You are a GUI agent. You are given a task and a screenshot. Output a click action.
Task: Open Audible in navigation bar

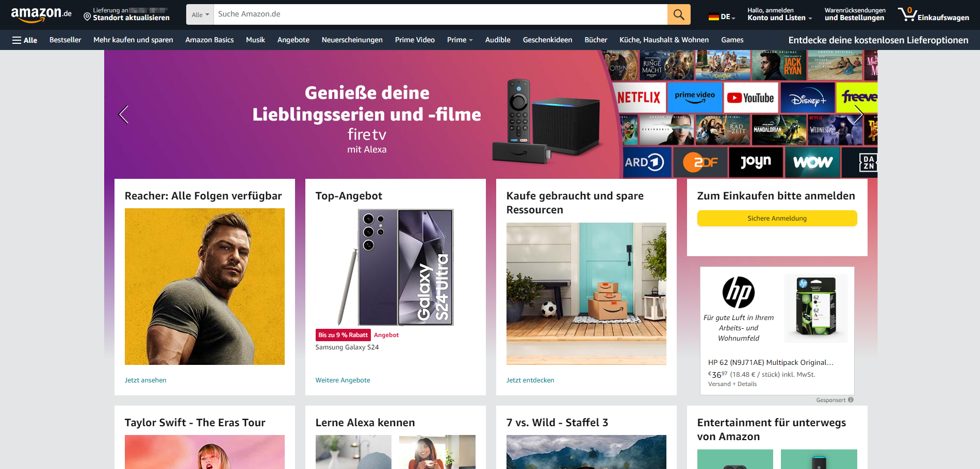[498, 40]
